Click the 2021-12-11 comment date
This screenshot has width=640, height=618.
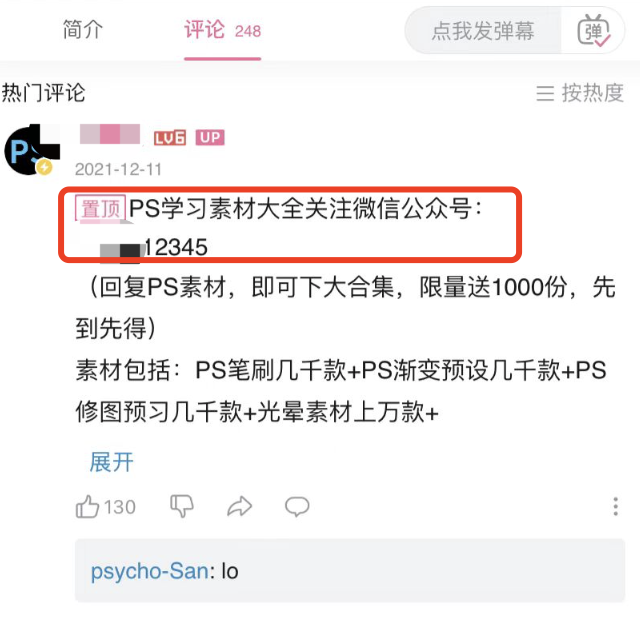click(118, 169)
